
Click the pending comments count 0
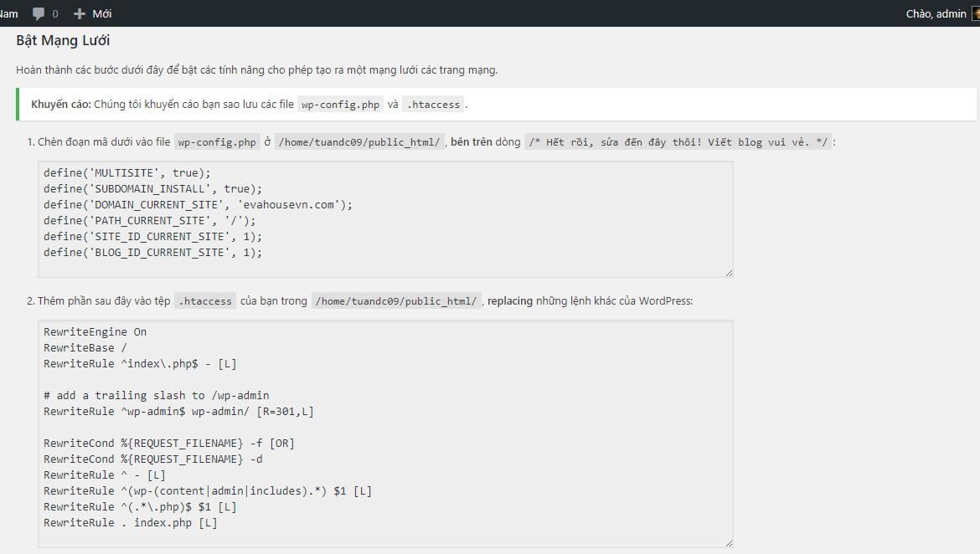(x=55, y=13)
